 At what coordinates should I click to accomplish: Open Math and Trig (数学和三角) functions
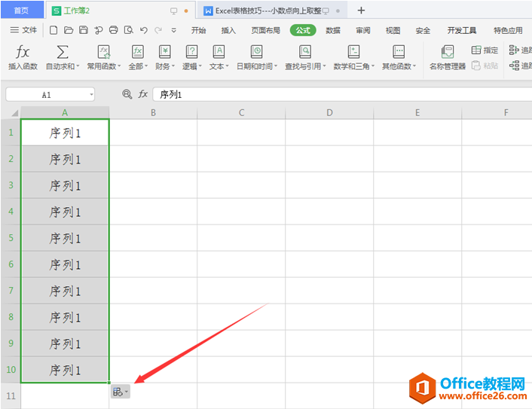354,57
